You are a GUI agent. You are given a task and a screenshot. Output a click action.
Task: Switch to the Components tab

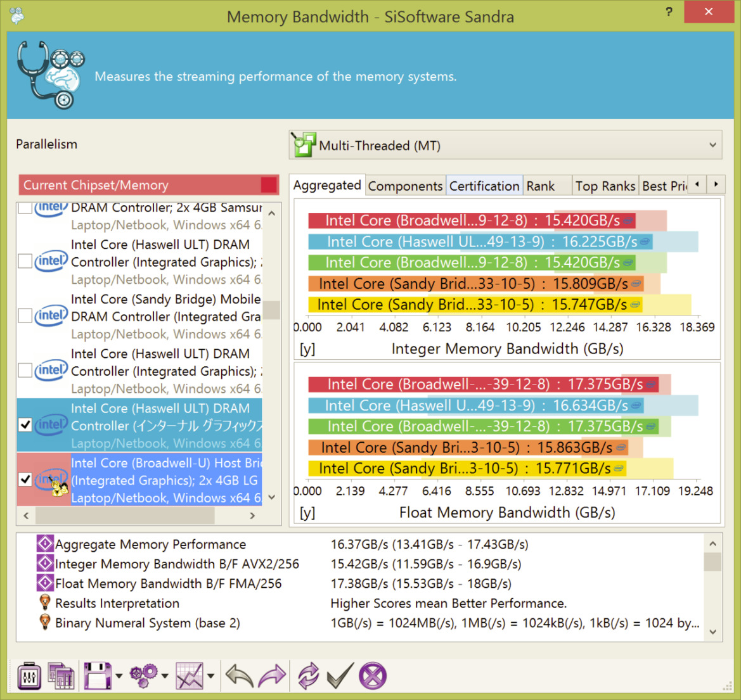405,186
